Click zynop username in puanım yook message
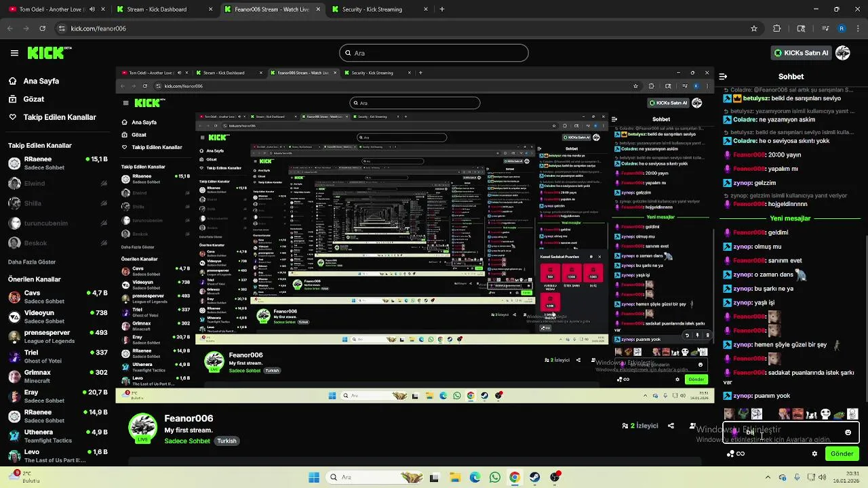This screenshot has height=488, width=868. point(742,396)
